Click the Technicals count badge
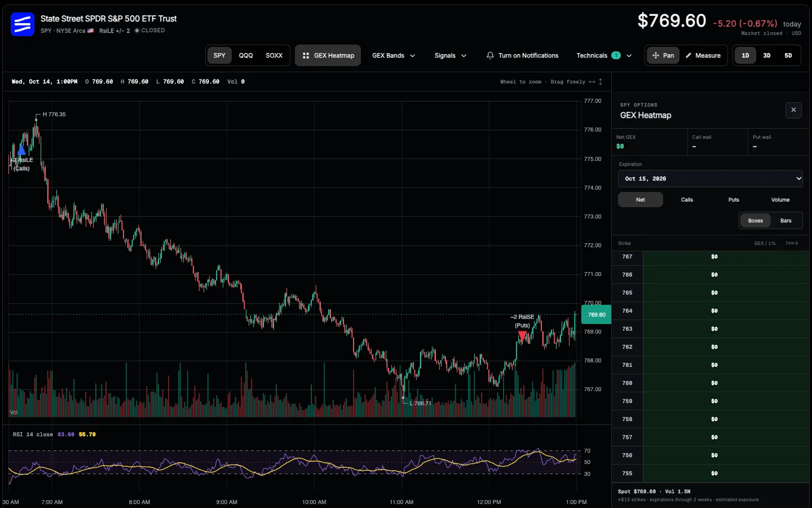This screenshot has height=508, width=812. pyautogui.click(x=616, y=55)
